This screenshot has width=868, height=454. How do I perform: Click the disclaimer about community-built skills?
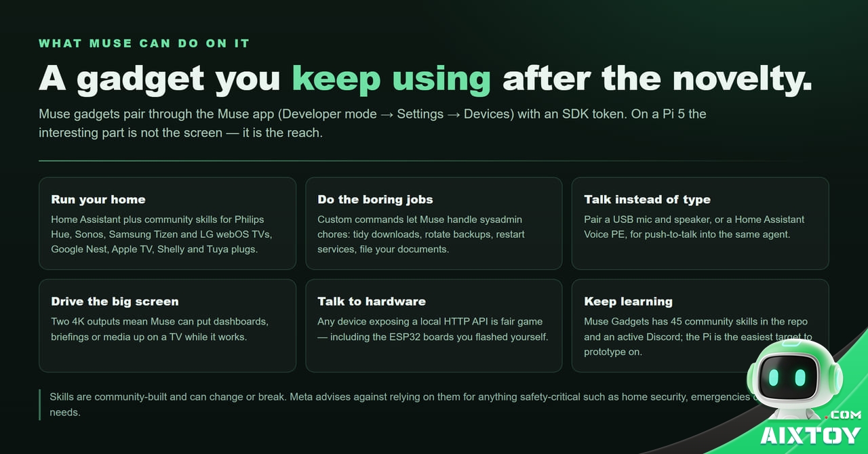pyautogui.click(x=404, y=404)
